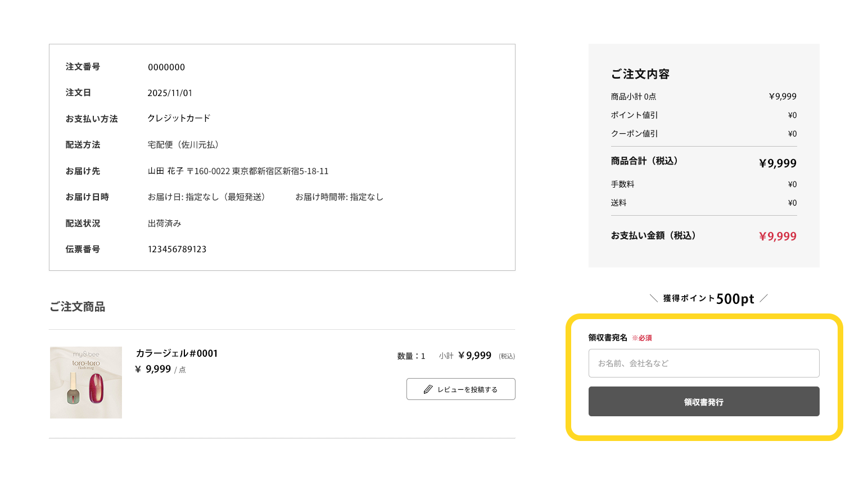Click the 配送状況 value 出荷済み
Viewport: 868px width, 482px height.
[164, 223]
